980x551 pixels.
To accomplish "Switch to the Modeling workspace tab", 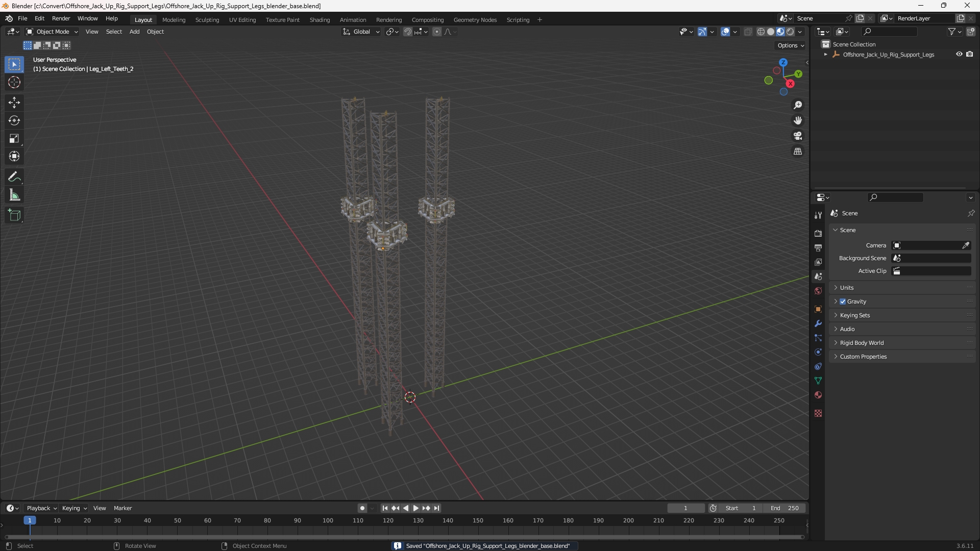I will tap(174, 20).
